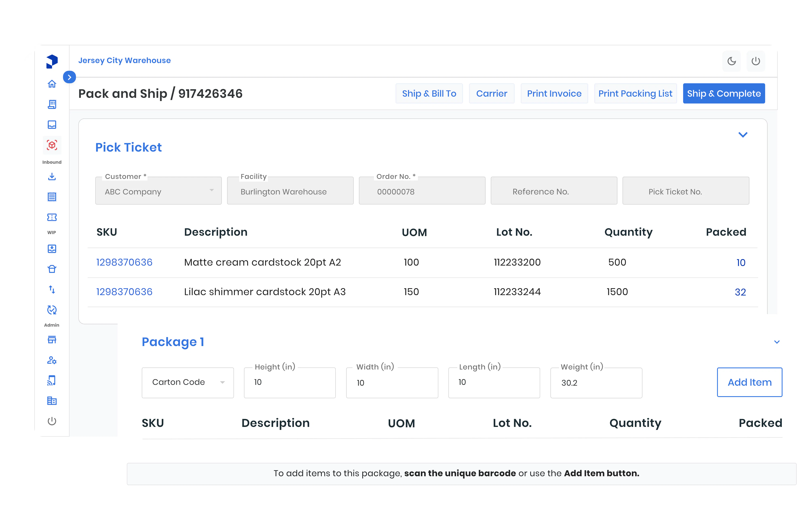Click the storefront icon under Admin
Image resolution: width=812 pixels, height=511 pixels.
click(x=52, y=340)
